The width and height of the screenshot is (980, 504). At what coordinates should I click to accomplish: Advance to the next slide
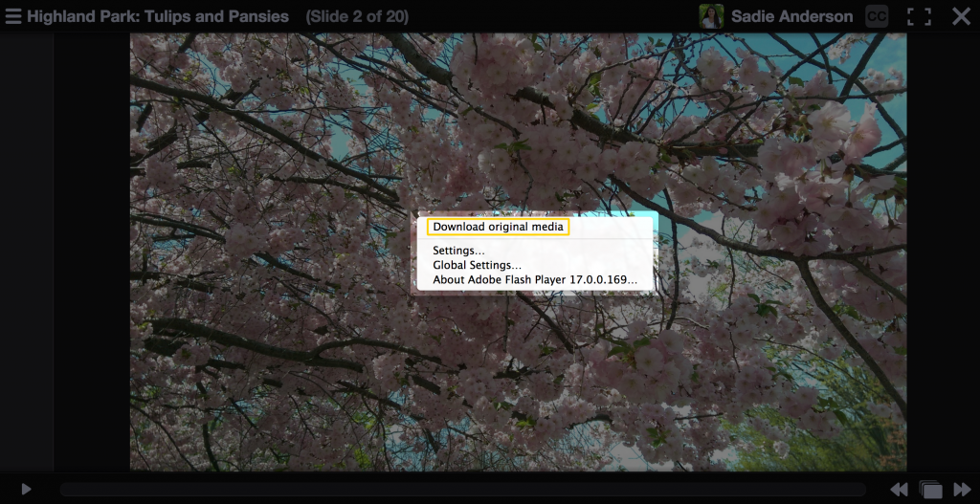coord(962,489)
